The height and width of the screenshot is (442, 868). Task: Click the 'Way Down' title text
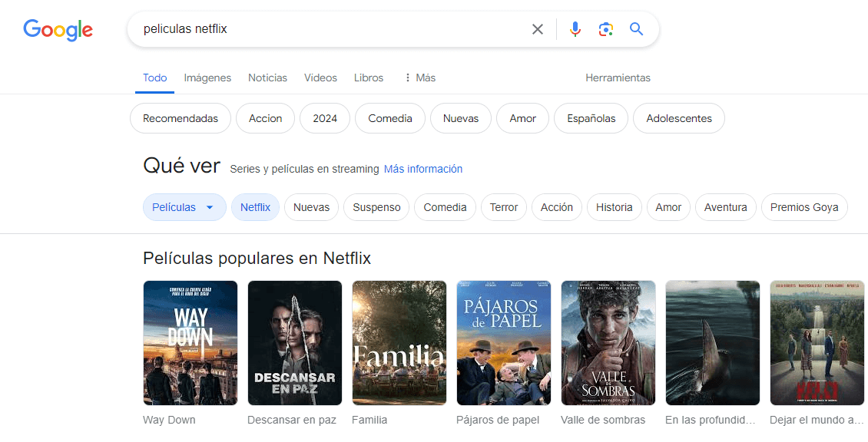tap(169, 420)
